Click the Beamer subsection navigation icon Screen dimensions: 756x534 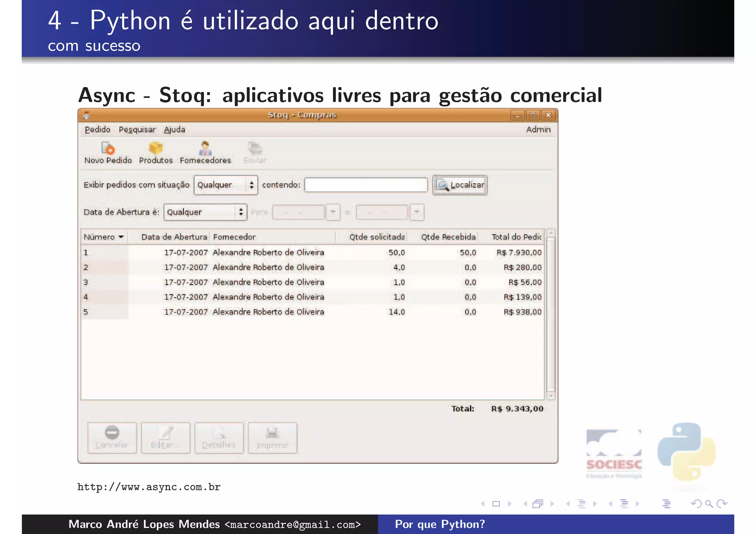coord(581,504)
